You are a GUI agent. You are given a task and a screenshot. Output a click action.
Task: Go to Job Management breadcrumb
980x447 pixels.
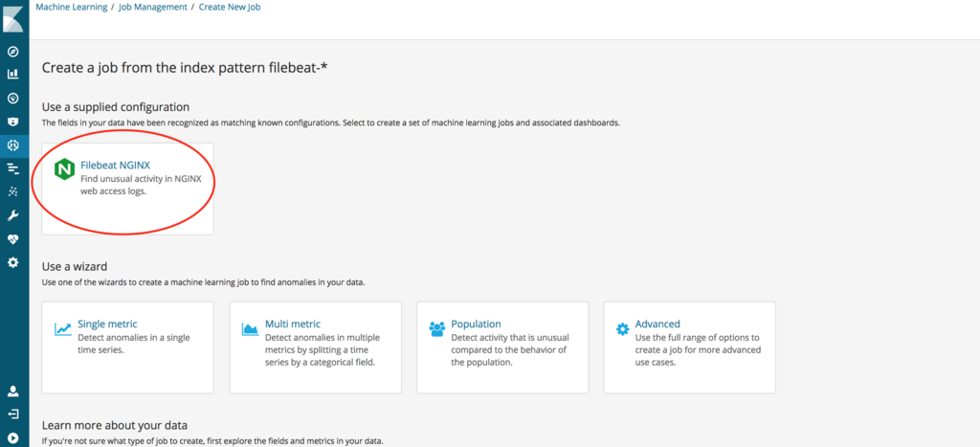[153, 8]
